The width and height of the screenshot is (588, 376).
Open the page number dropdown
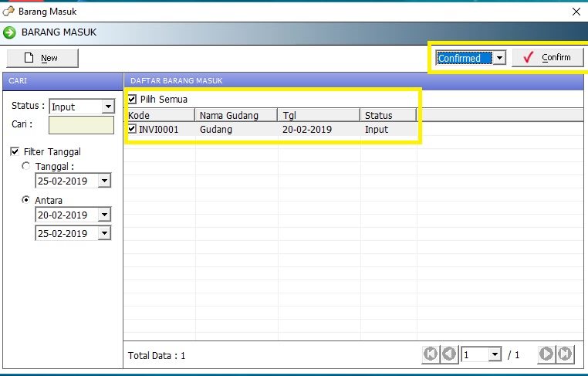click(495, 355)
